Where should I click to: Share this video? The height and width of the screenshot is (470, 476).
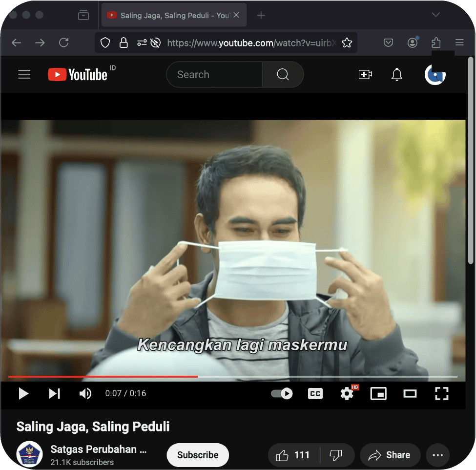click(x=390, y=455)
